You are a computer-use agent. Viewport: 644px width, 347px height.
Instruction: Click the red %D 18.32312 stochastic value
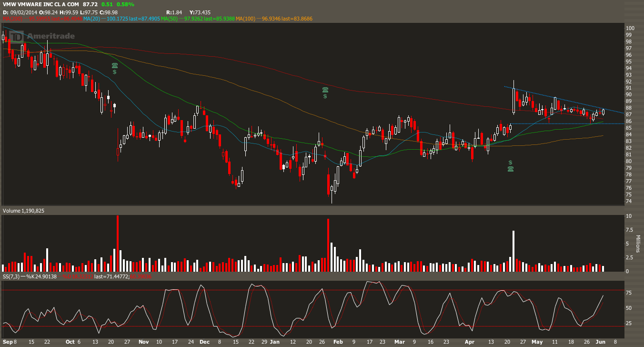tap(78, 276)
